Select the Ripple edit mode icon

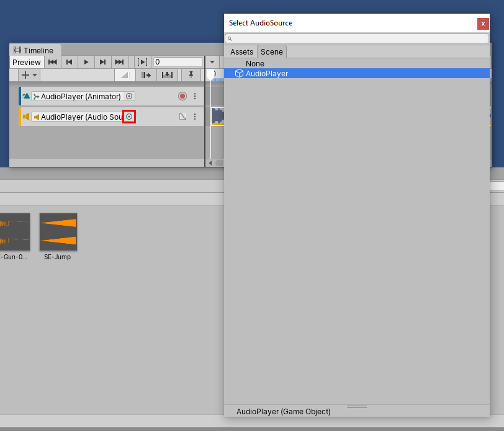click(x=146, y=75)
